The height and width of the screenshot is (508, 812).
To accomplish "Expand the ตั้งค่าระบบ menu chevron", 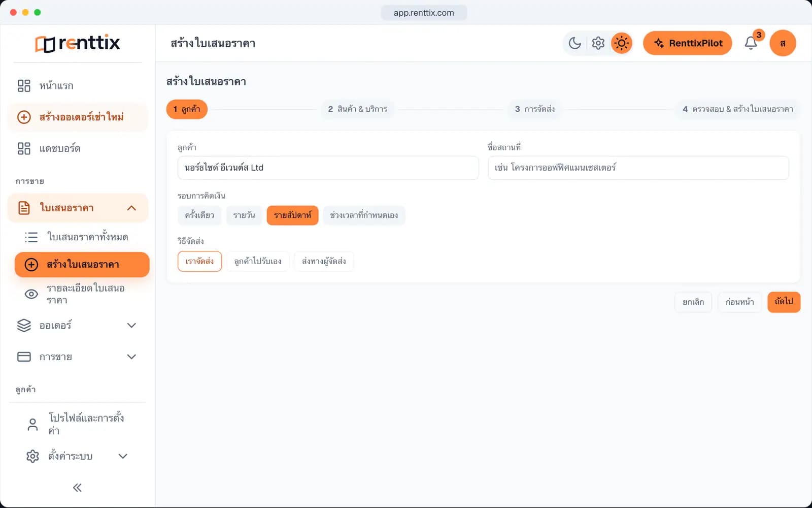I will point(123,456).
